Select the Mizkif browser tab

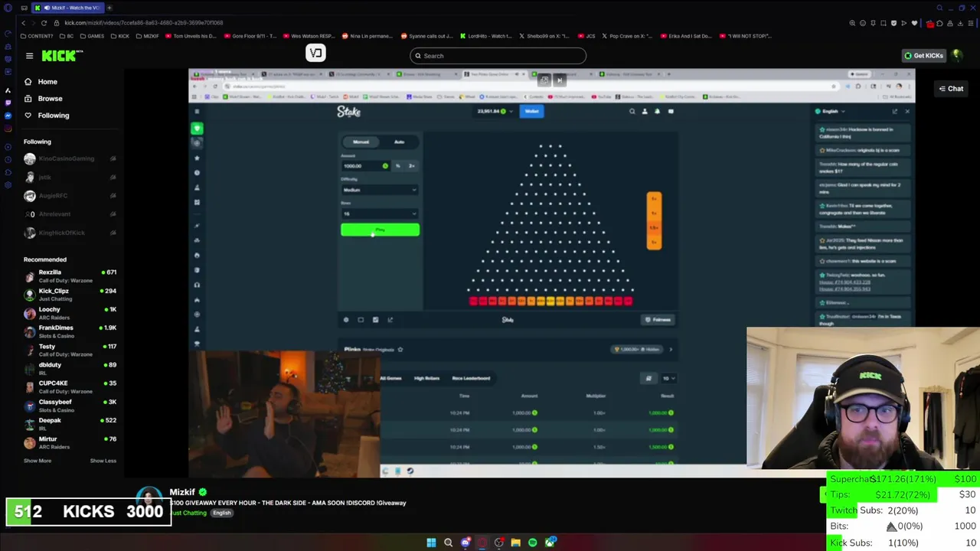click(x=67, y=8)
